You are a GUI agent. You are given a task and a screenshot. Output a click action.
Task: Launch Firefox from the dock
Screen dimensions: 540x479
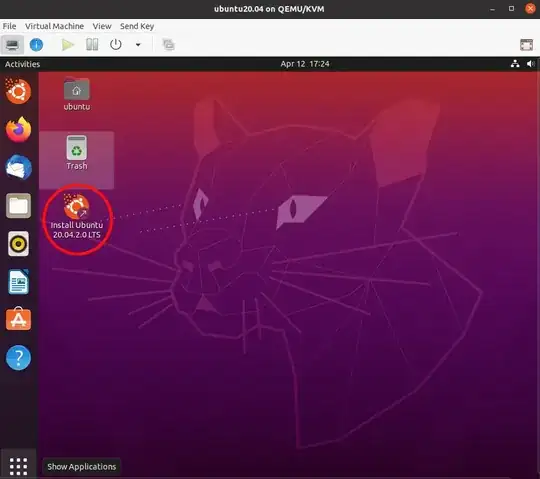click(x=18, y=129)
